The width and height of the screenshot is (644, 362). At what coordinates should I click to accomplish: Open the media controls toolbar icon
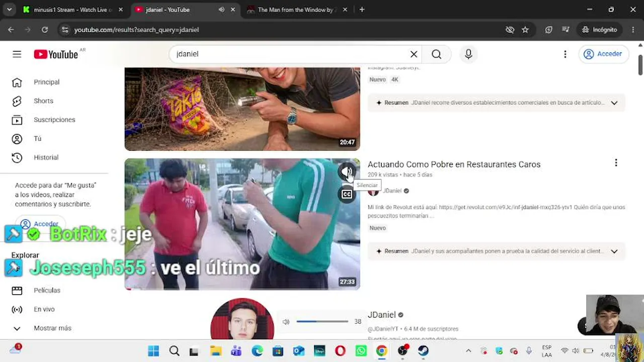[x=566, y=30]
